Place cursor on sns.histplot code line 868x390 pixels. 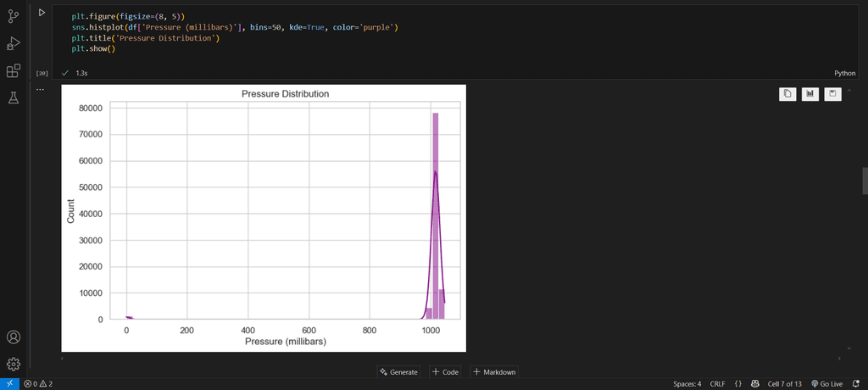(235, 27)
